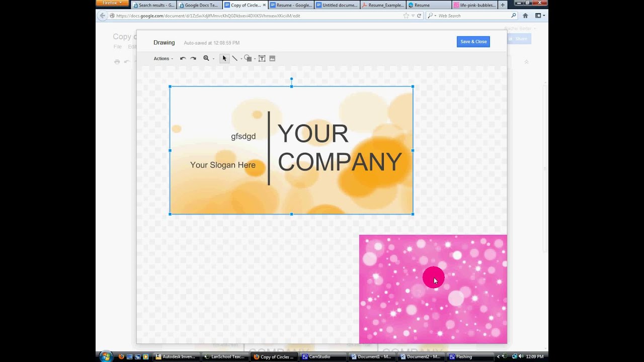Open Document1 Word taskbar item
The height and width of the screenshot is (362, 644).
(x=372, y=356)
